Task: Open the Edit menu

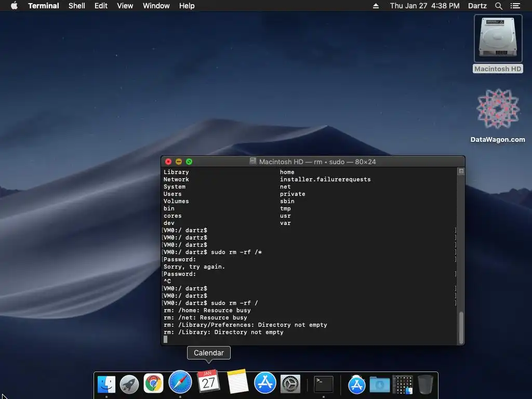Action: [x=101, y=6]
